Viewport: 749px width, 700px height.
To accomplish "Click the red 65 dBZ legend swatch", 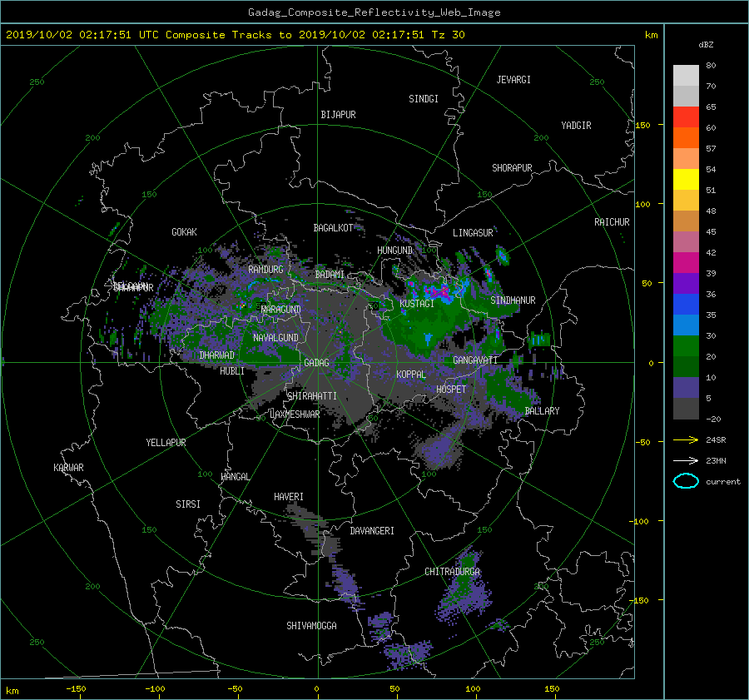I will (686, 117).
